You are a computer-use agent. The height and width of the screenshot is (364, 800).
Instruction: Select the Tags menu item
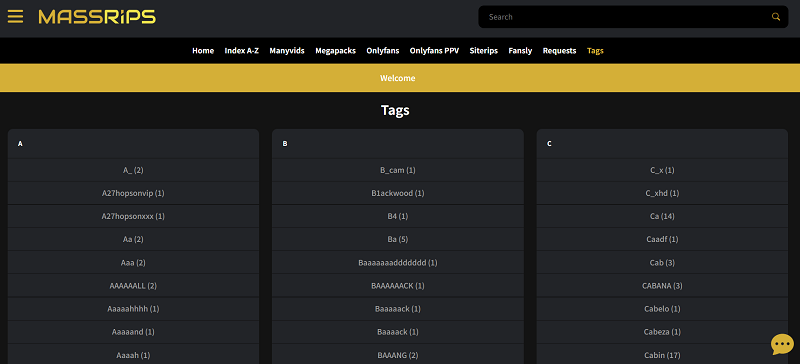coord(595,51)
